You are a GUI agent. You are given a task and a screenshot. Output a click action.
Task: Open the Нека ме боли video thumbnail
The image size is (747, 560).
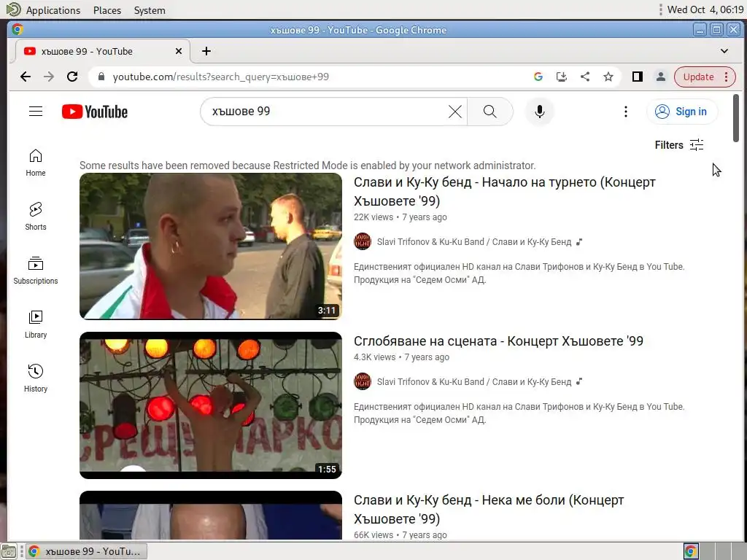click(211, 516)
